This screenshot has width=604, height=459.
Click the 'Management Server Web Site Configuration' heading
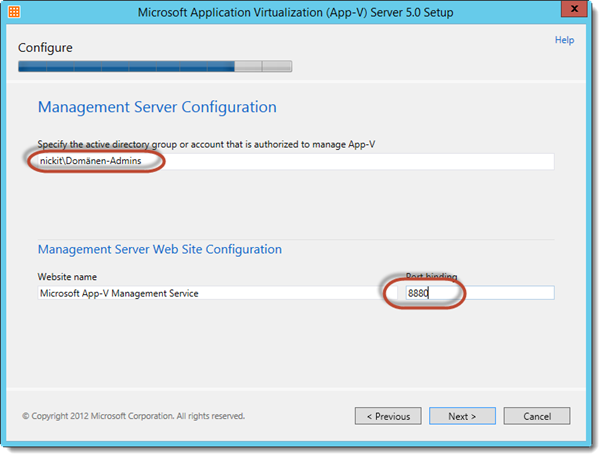(159, 250)
